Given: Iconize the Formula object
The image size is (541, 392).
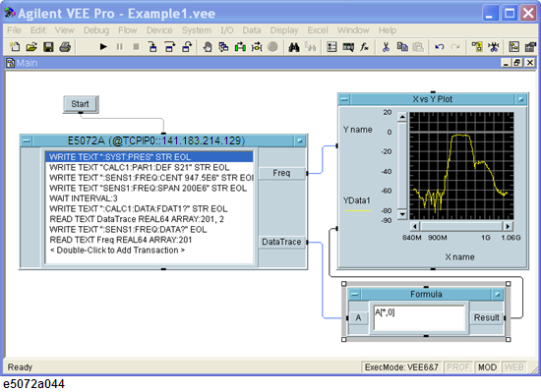Looking at the screenshot, I should tap(497, 294).
